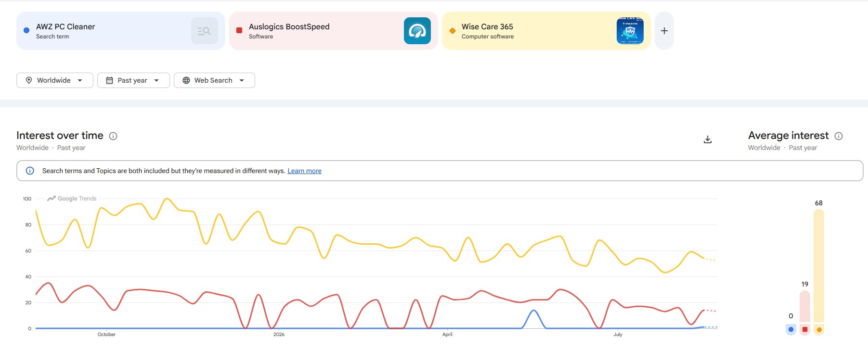Open the Average interest help icon
Image resolution: width=868 pixels, height=350 pixels.
pyautogui.click(x=839, y=136)
